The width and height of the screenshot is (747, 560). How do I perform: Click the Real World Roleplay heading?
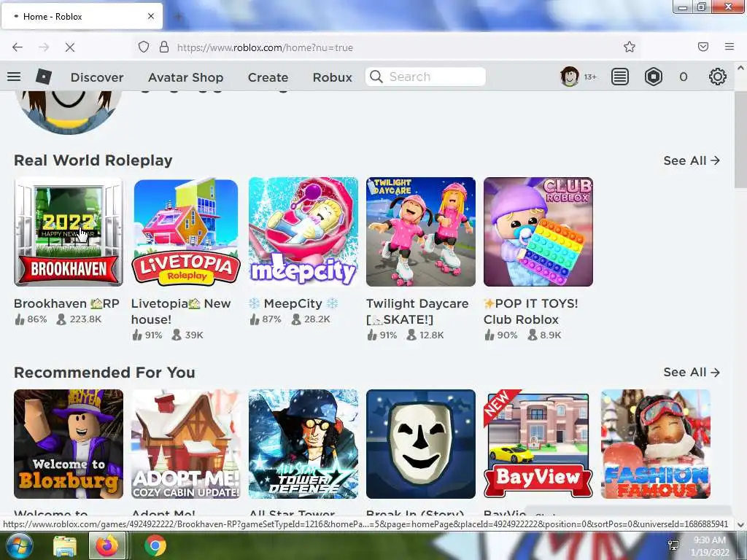pos(93,160)
